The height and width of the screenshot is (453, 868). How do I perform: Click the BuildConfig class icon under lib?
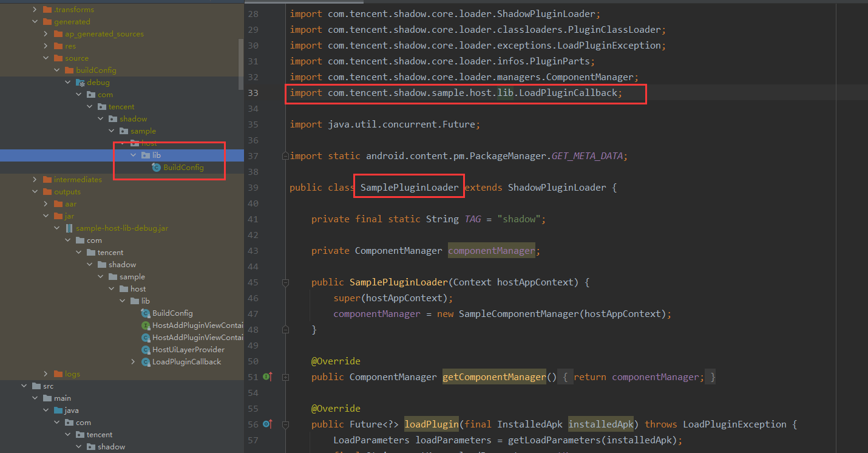coord(146,313)
